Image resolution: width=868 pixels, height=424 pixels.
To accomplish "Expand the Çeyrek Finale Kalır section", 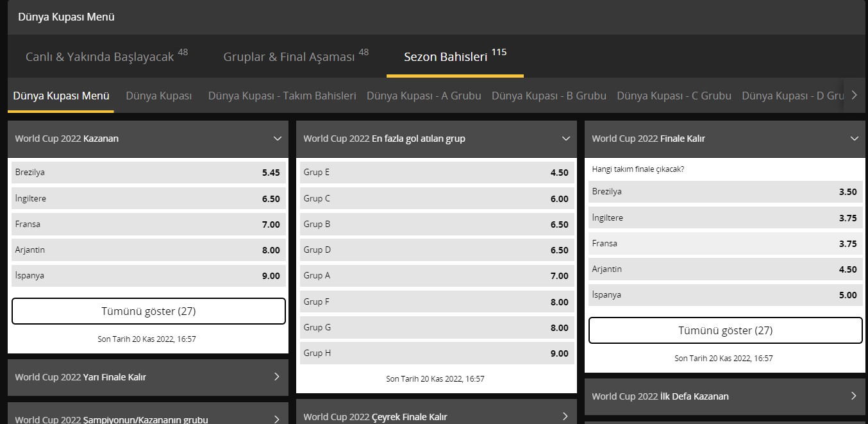I will point(437,416).
